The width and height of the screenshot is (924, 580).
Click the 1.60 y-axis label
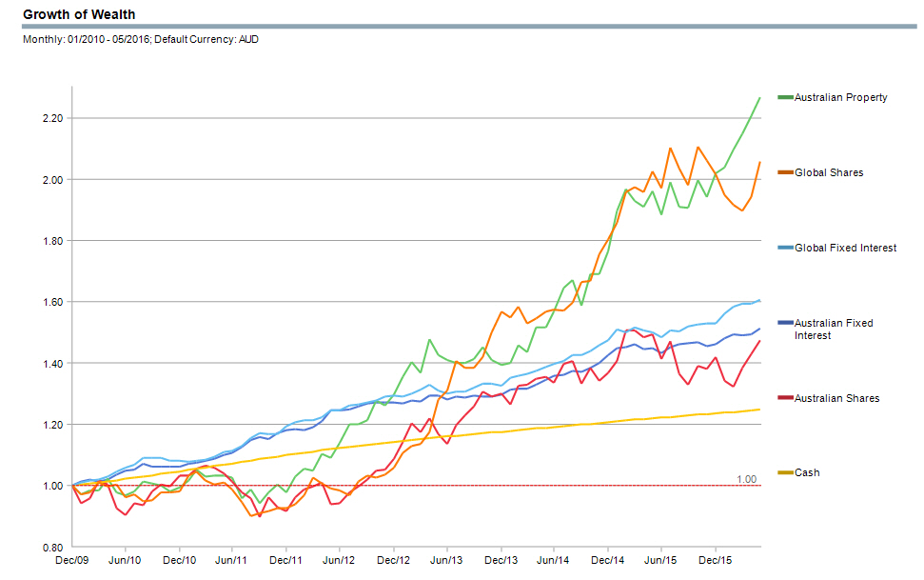tap(52, 302)
